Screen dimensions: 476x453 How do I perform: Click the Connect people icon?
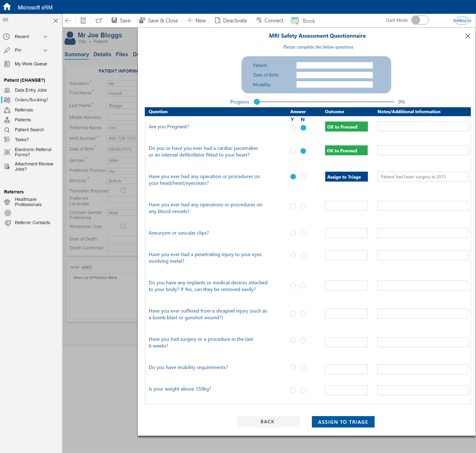(259, 21)
